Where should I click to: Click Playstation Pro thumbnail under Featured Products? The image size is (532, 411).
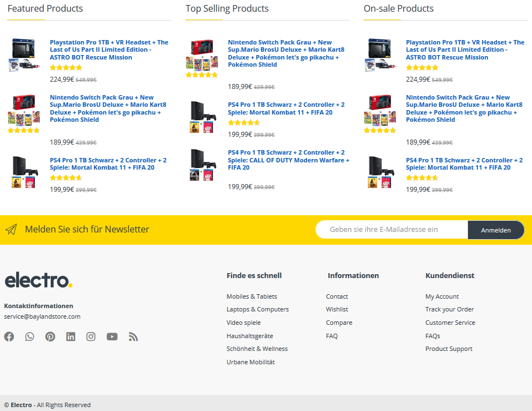point(24,55)
